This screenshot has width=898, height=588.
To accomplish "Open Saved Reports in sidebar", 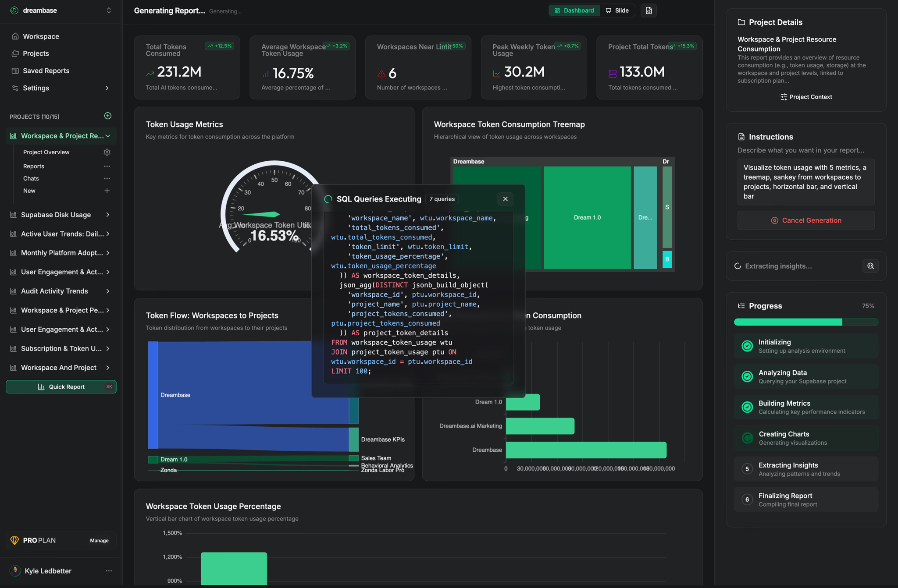I will (x=46, y=71).
